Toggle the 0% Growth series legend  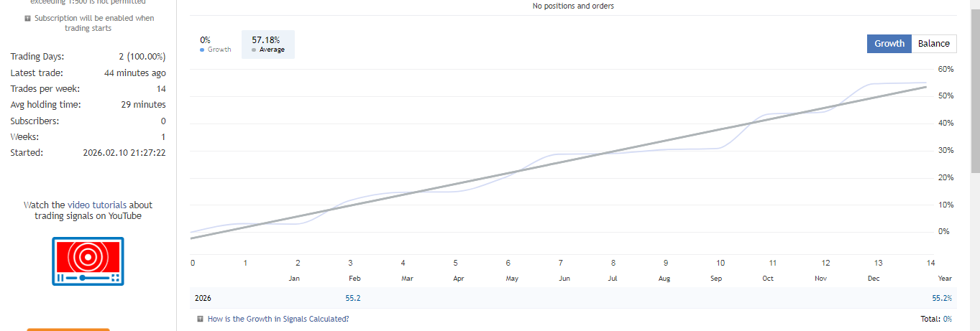tap(216, 45)
